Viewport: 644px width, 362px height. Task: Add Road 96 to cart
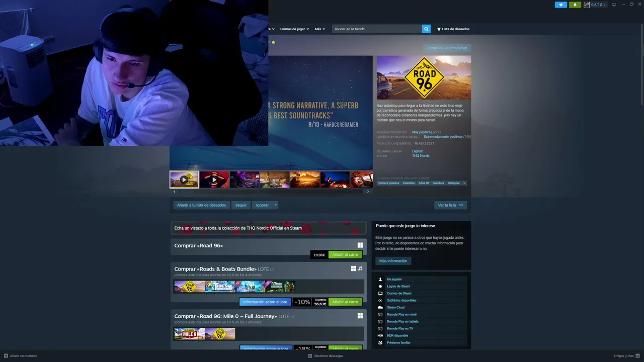point(345,255)
